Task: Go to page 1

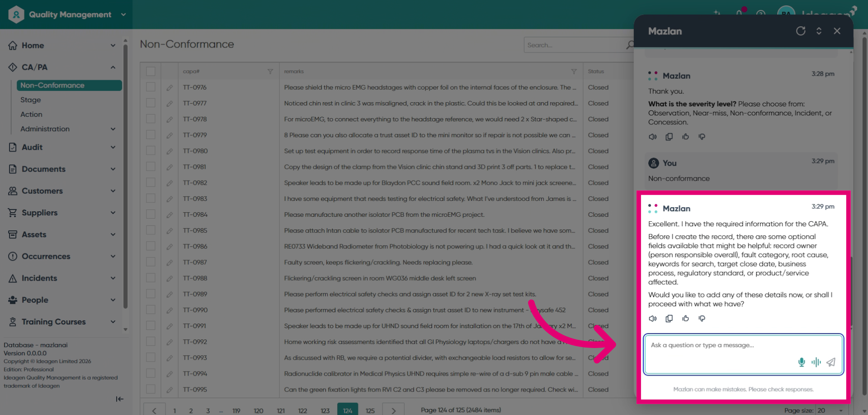Action: coord(175,410)
